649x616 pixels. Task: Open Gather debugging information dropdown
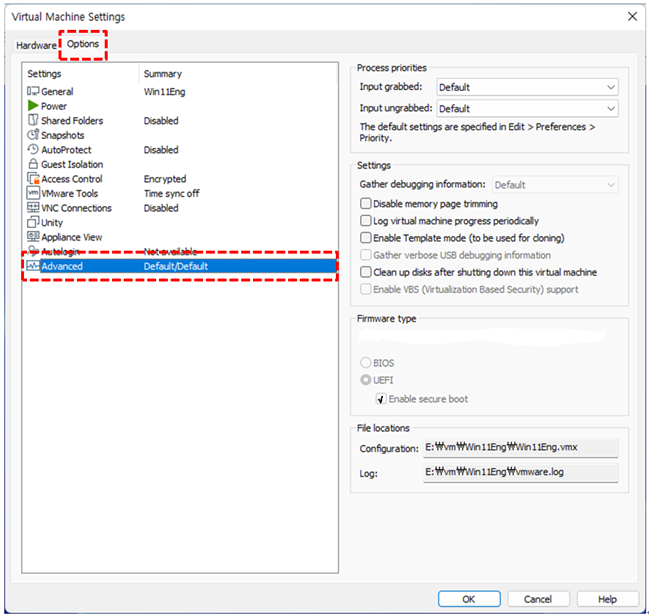pos(555,185)
